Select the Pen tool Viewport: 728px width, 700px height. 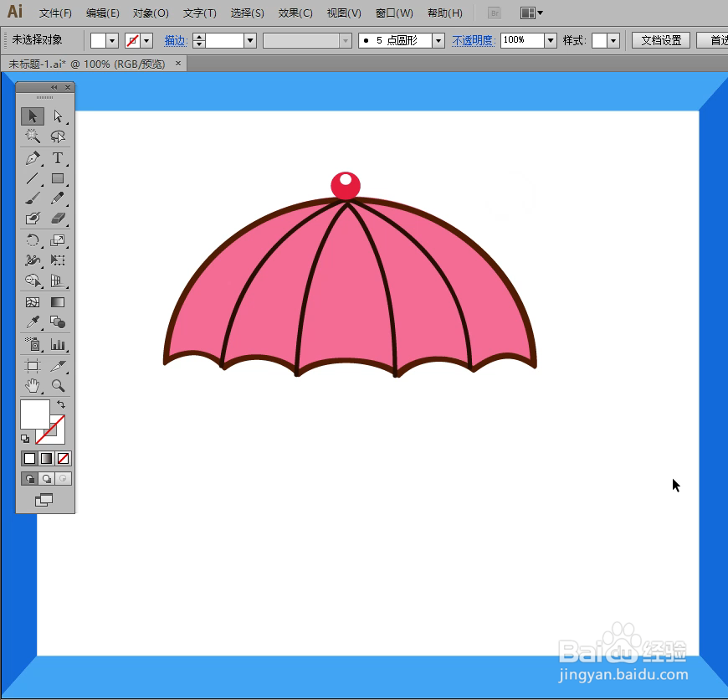pyautogui.click(x=32, y=157)
